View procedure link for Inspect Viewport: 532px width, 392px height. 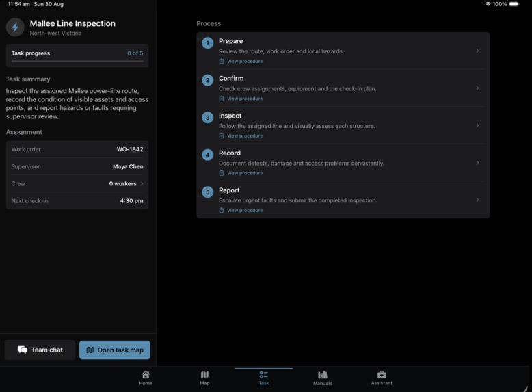245,135
